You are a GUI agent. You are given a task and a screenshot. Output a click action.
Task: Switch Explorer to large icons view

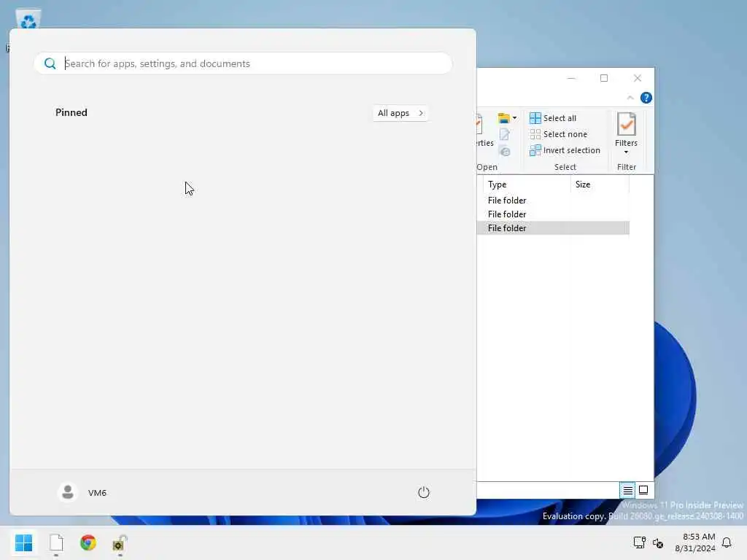[643, 490]
